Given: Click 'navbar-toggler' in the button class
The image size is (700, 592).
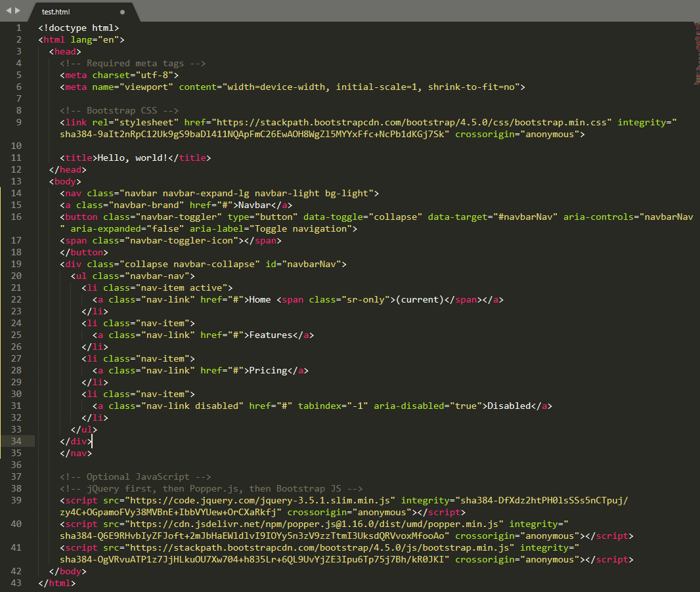Looking at the screenshot, I should pyautogui.click(x=179, y=217).
